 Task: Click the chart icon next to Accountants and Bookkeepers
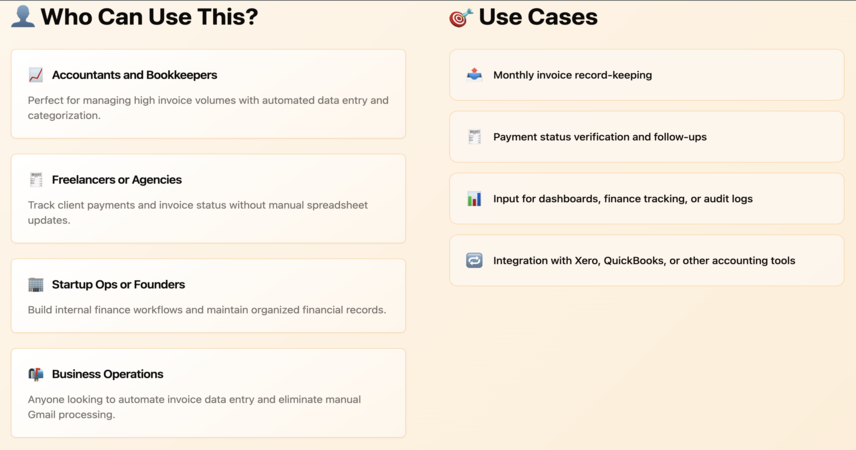click(x=36, y=75)
